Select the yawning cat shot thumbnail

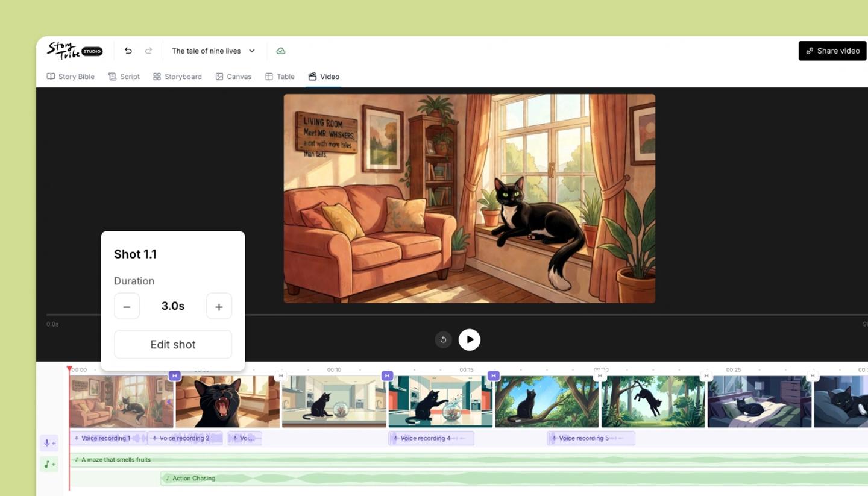(x=227, y=402)
